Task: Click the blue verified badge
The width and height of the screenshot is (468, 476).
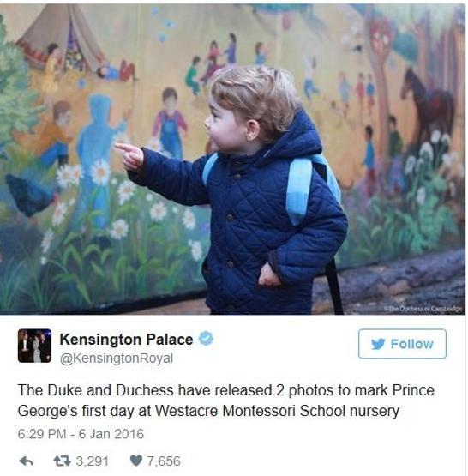Action: click(206, 339)
